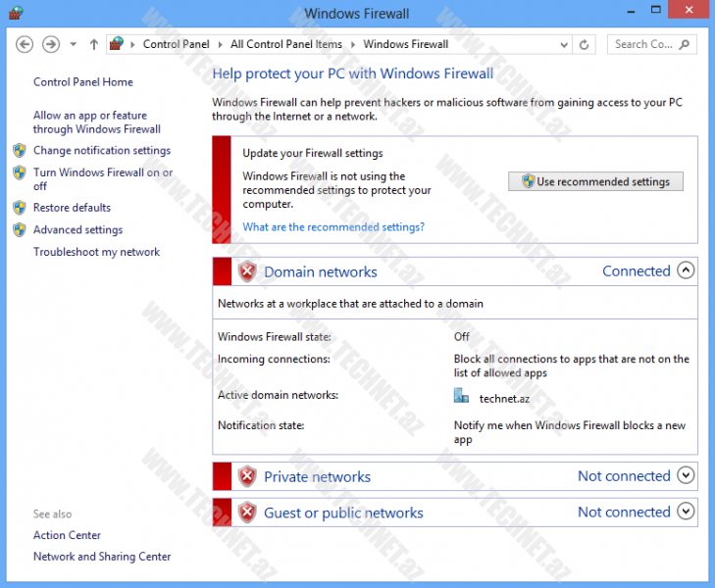715x588 pixels.
Task: Click the technet.az network icon
Action: tap(461, 395)
